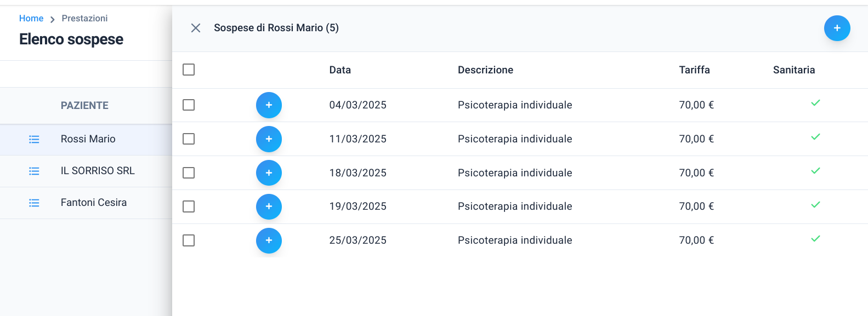Click the plus button for 19/03/2025 row
The width and height of the screenshot is (868, 316).
269,206
